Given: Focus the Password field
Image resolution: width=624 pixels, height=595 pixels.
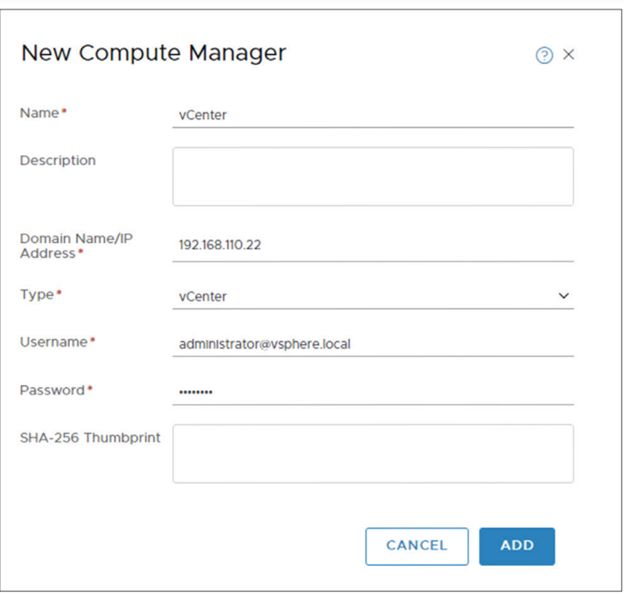Looking at the screenshot, I should [373, 392].
